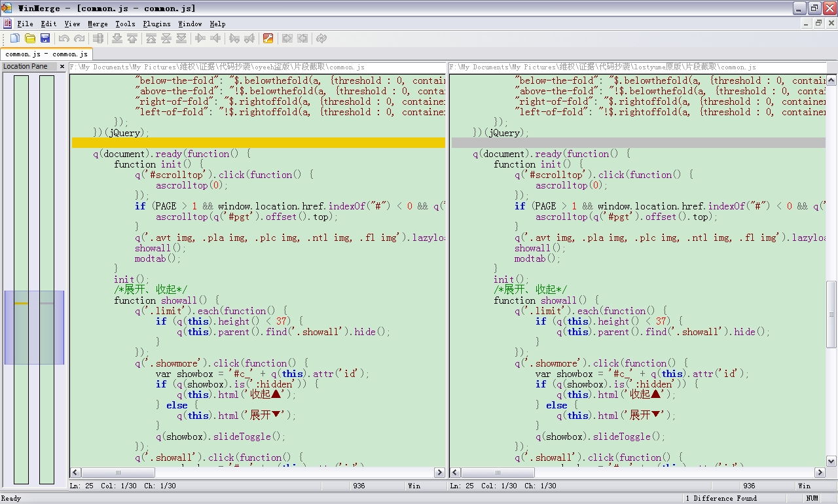838x504 pixels.
Task: Click Copy All to Left icon
Action: [x=302, y=39]
